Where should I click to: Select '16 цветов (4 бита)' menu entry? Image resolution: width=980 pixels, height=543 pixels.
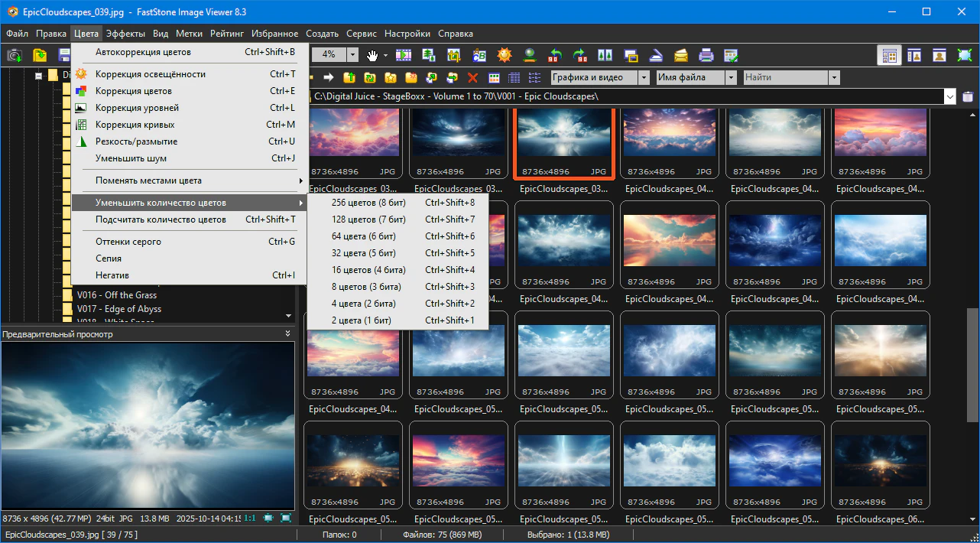(368, 270)
